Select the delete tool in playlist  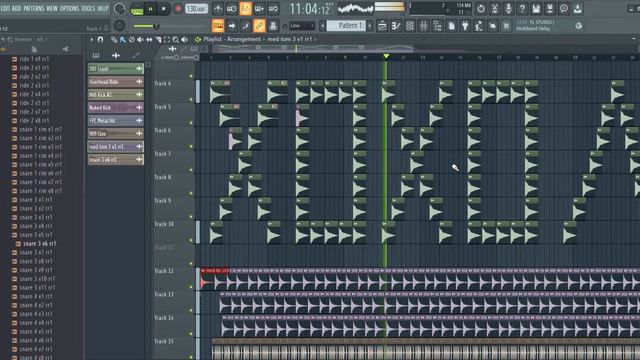tap(131, 40)
